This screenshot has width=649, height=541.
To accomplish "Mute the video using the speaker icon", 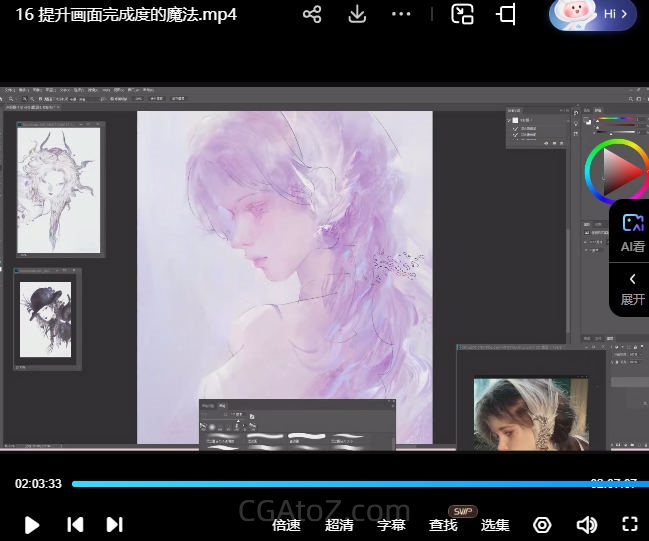I will (x=587, y=524).
